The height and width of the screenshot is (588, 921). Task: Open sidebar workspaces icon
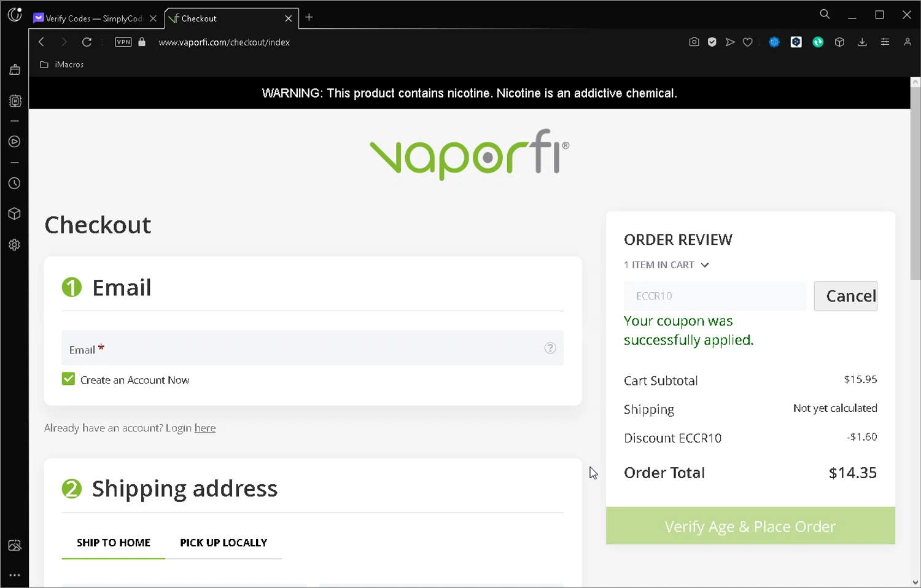(x=15, y=70)
